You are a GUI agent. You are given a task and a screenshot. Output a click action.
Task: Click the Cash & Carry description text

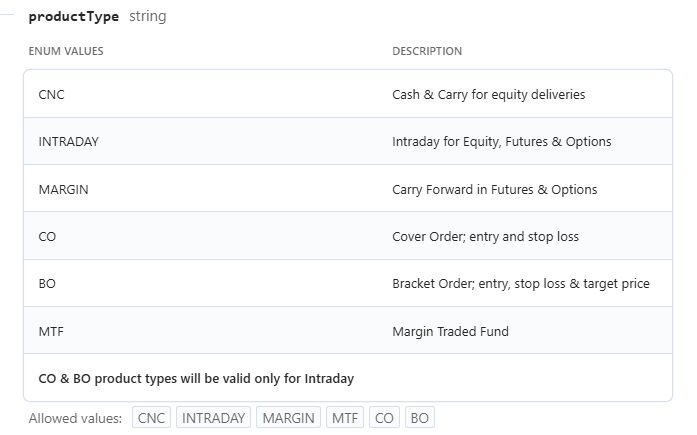coord(489,94)
